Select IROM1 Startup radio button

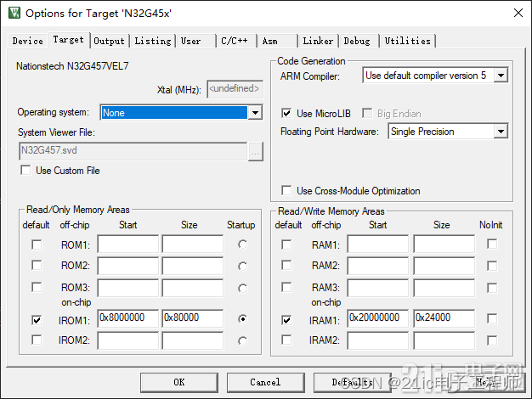(242, 319)
